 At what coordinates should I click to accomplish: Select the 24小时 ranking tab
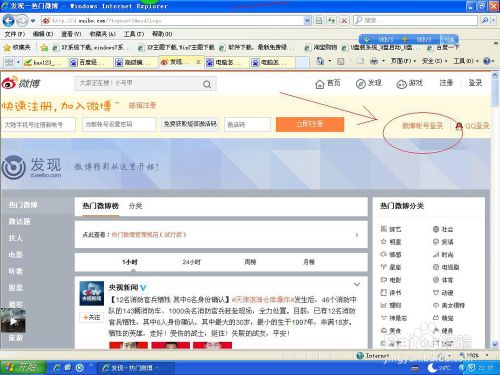(191, 262)
